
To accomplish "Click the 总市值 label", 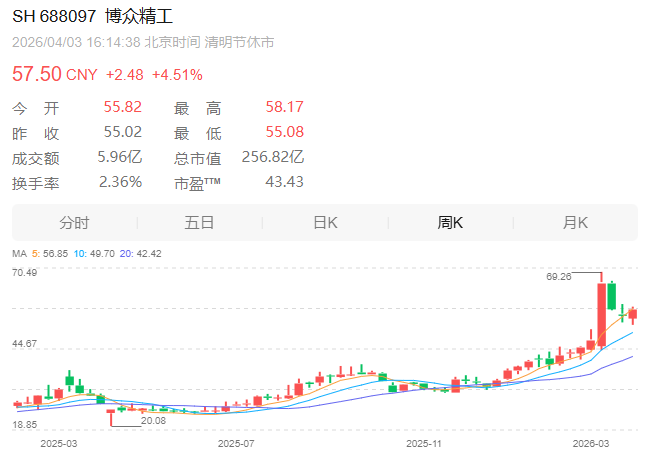I will 198,158.
